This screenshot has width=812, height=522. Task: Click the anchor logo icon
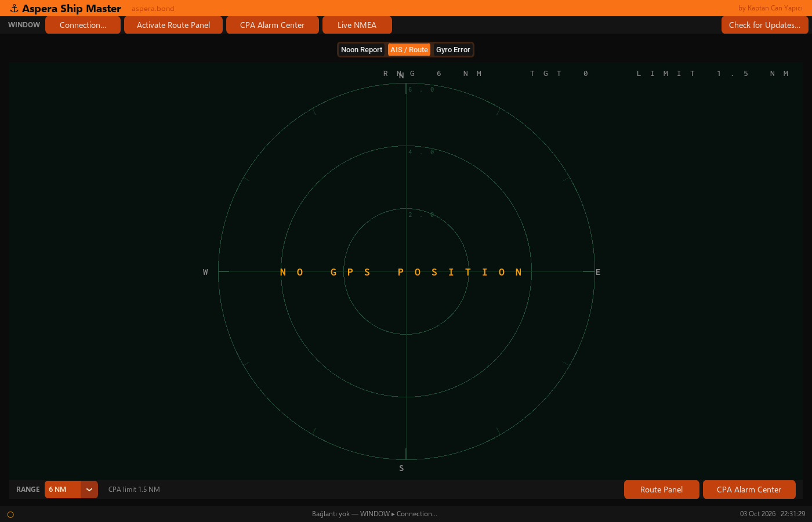14,9
